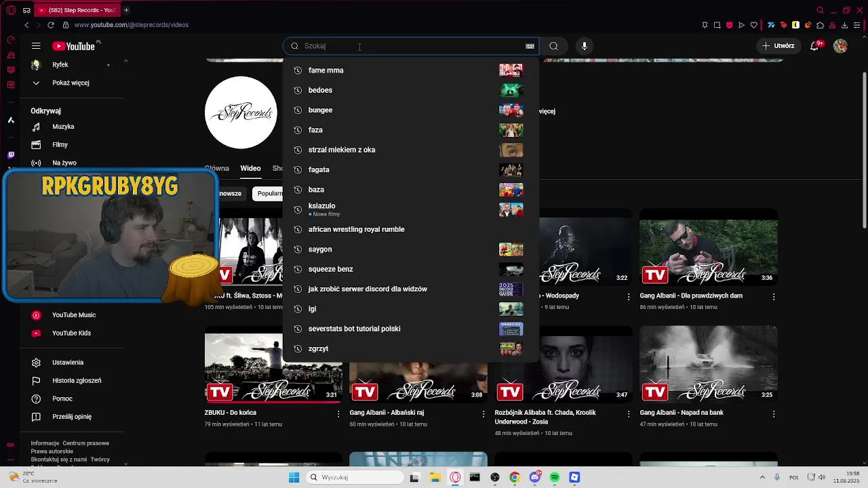Image resolution: width=868 pixels, height=488 pixels.
Task: Select search suggestion severstats bot tutorial polski
Action: coord(410,329)
